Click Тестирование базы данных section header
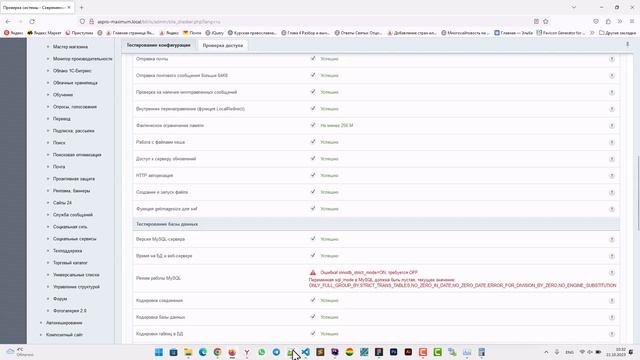The width and height of the screenshot is (640, 360). click(x=376, y=224)
